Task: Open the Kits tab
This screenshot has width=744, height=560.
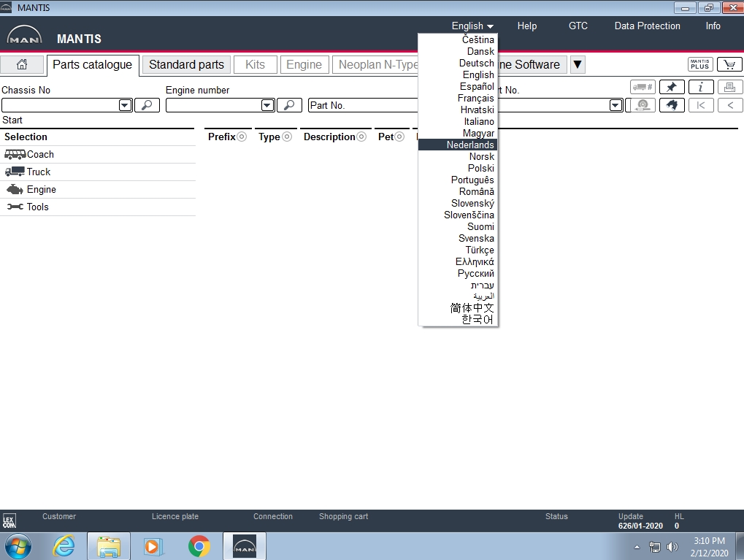Action: point(256,64)
